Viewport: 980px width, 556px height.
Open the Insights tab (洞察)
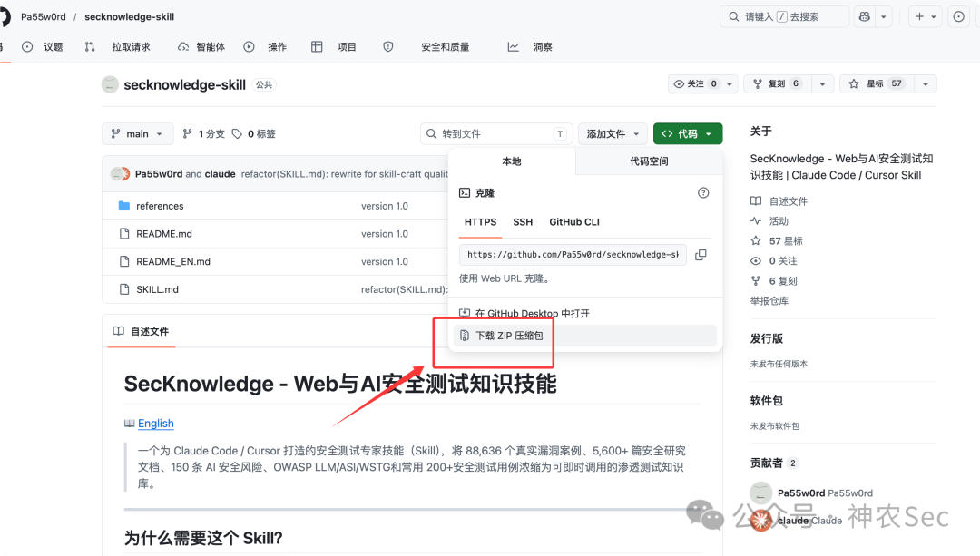click(529, 47)
